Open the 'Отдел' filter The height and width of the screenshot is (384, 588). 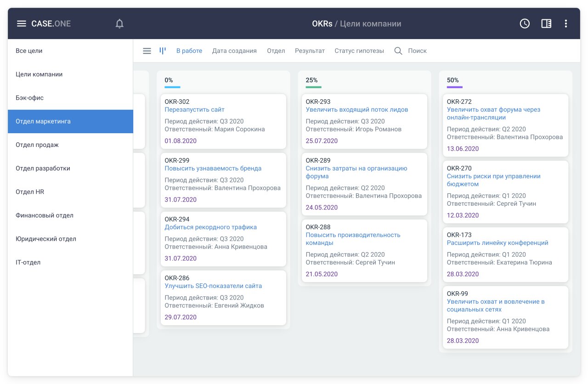tap(276, 51)
